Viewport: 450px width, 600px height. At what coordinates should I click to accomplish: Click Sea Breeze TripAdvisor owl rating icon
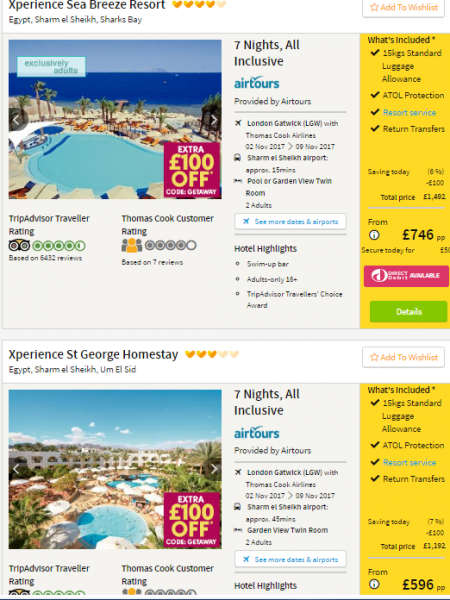pyautogui.click(x=19, y=245)
